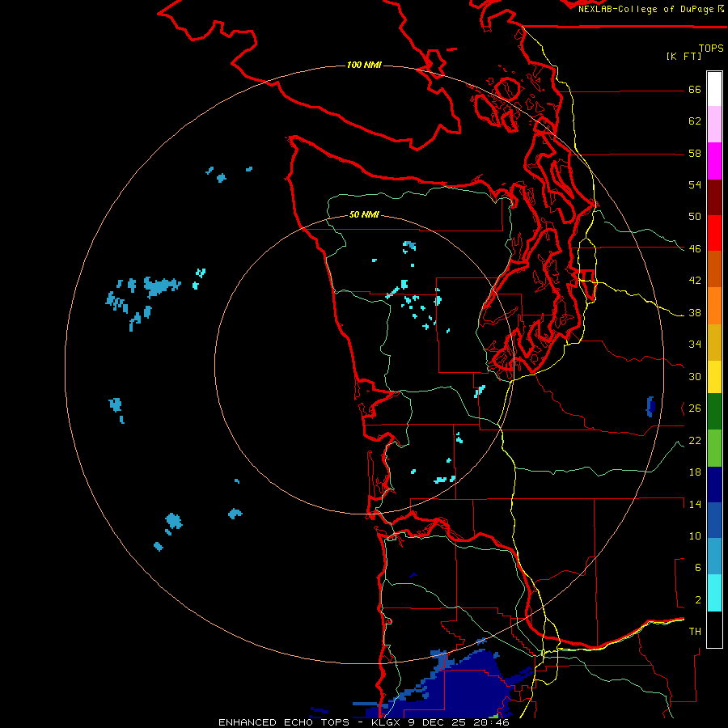Select the dark red legend swatch
This screenshot has height=728, width=728.
pos(714,197)
